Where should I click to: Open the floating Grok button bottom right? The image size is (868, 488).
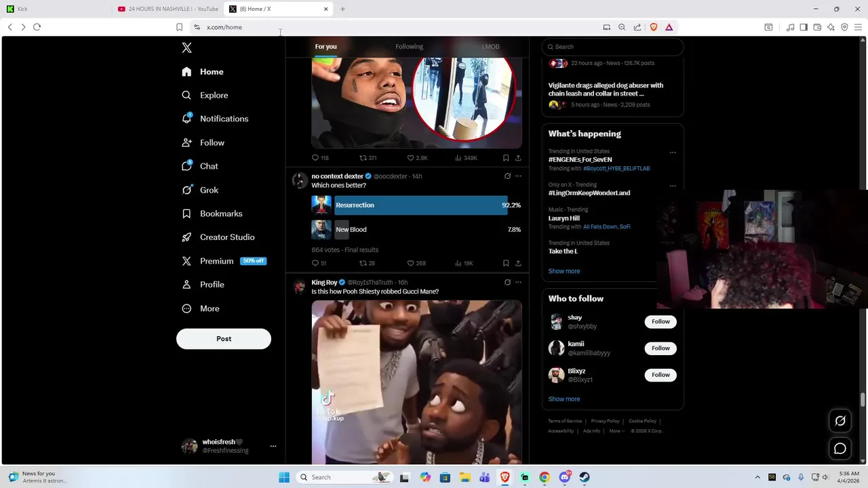(x=840, y=421)
